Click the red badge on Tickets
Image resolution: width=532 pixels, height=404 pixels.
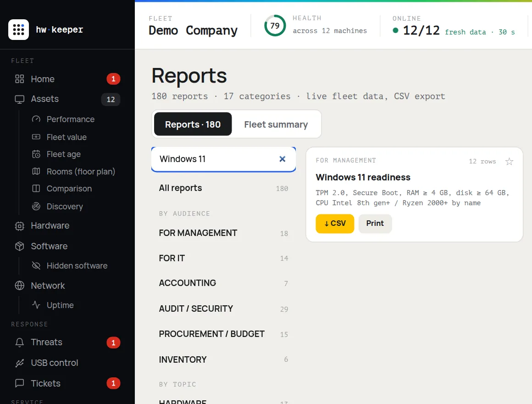coord(113,383)
